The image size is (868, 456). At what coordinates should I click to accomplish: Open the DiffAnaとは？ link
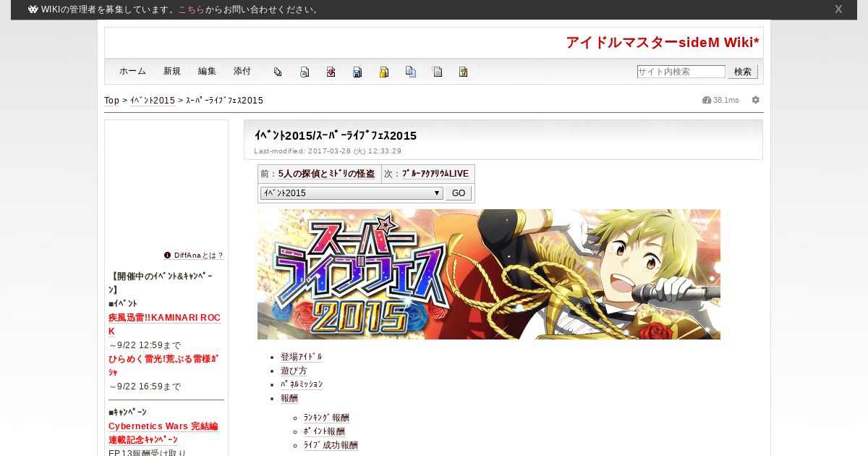[x=199, y=256]
